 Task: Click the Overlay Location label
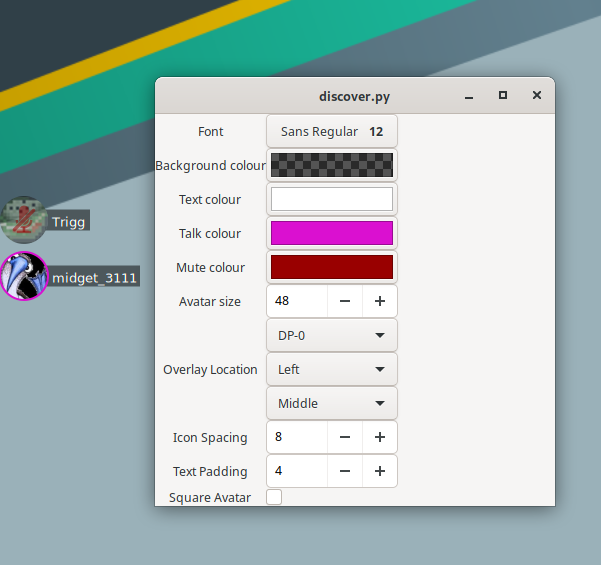tap(210, 370)
